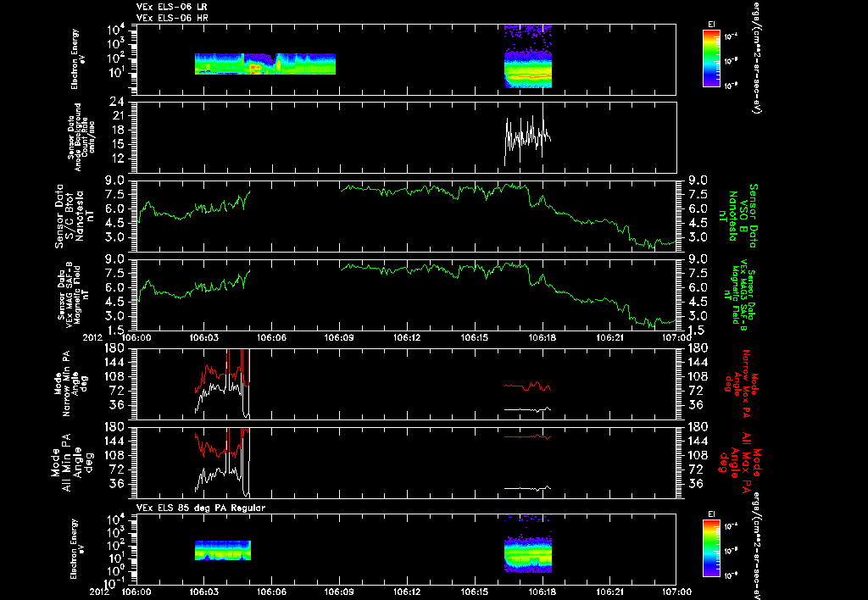This screenshot has width=868, height=600.
Task: Click the left data block in the top ELS-06 spectrogram
Action: [265, 64]
